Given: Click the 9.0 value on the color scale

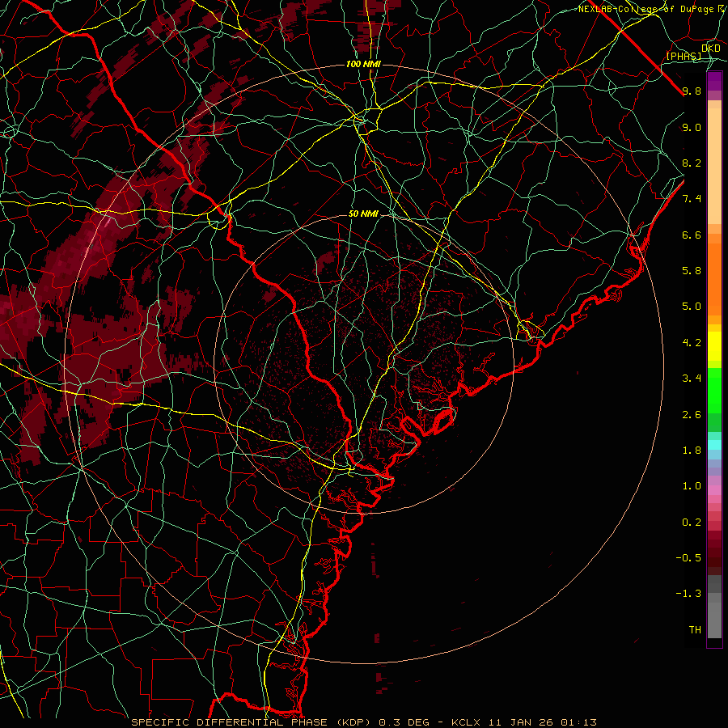Looking at the screenshot, I should tap(692, 127).
